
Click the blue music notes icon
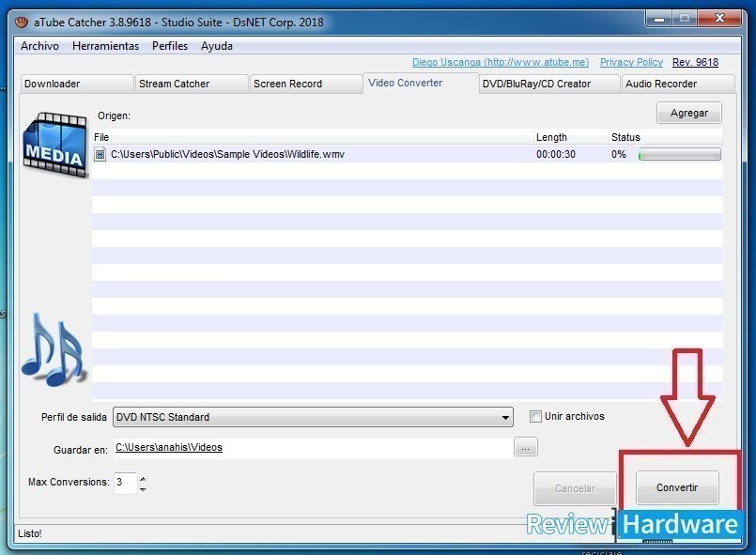54,349
